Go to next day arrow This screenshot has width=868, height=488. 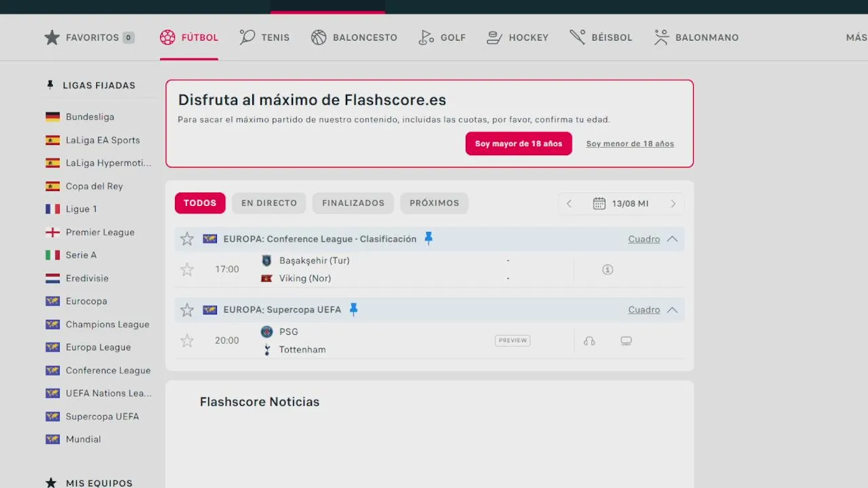coord(673,203)
